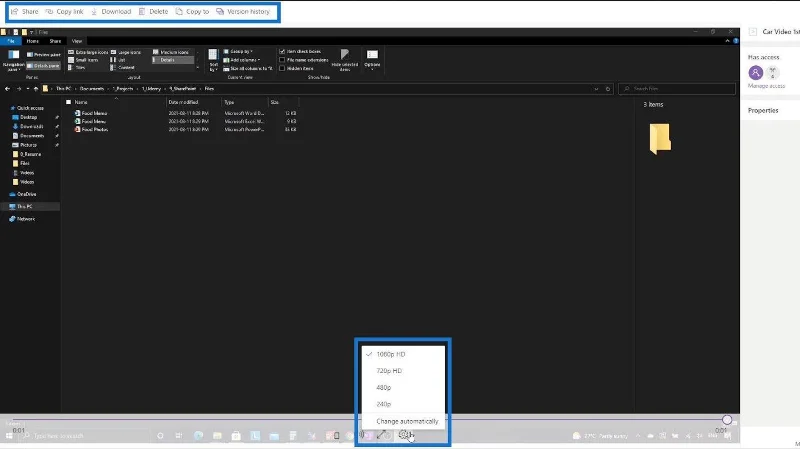800x449 pixels.
Task: Select Small icons layout
Action: [x=83, y=60]
